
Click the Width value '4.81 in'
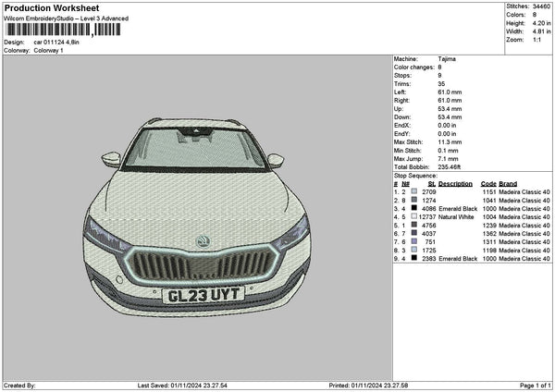click(x=541, y=31)
